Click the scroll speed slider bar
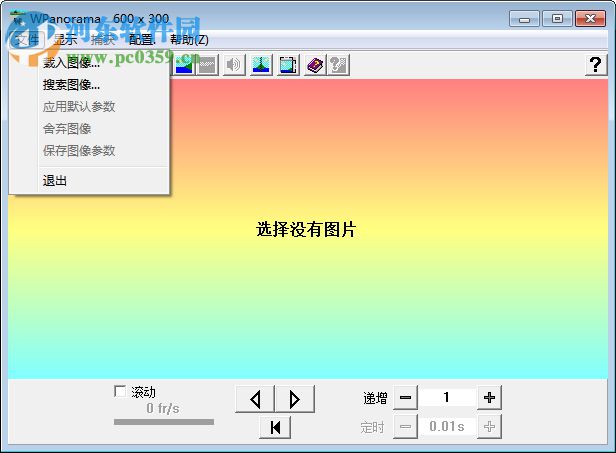This screenshot has height=453, width=616. pyautogui.click(x=164, y=422)
